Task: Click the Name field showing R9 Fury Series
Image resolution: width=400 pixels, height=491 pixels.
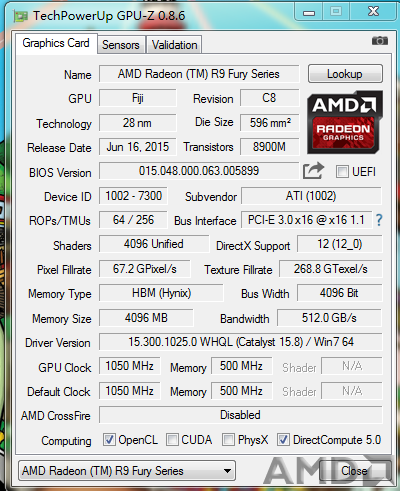Action: (199, 74)
